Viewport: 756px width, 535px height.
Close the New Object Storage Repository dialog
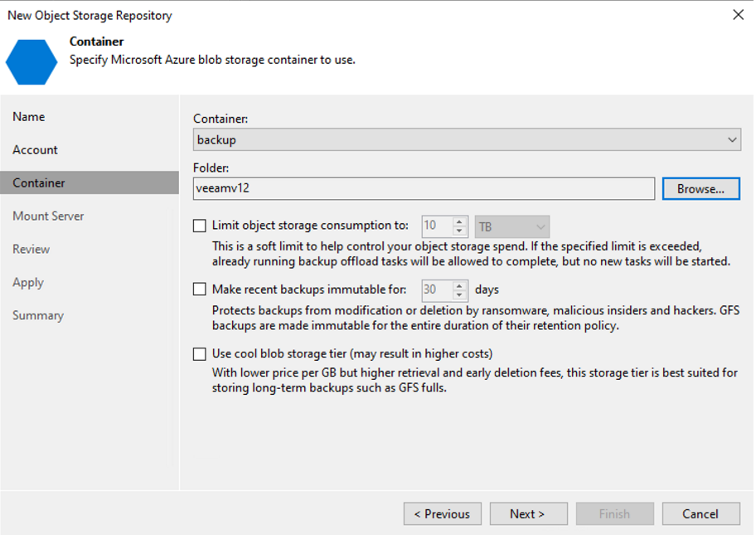pyautogui.click(x=738, y=15)
